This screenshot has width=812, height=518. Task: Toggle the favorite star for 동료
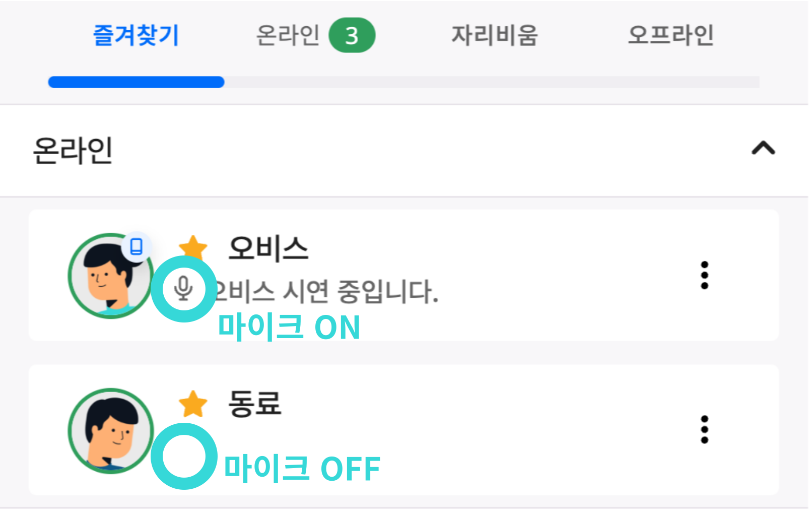point(193,404)
